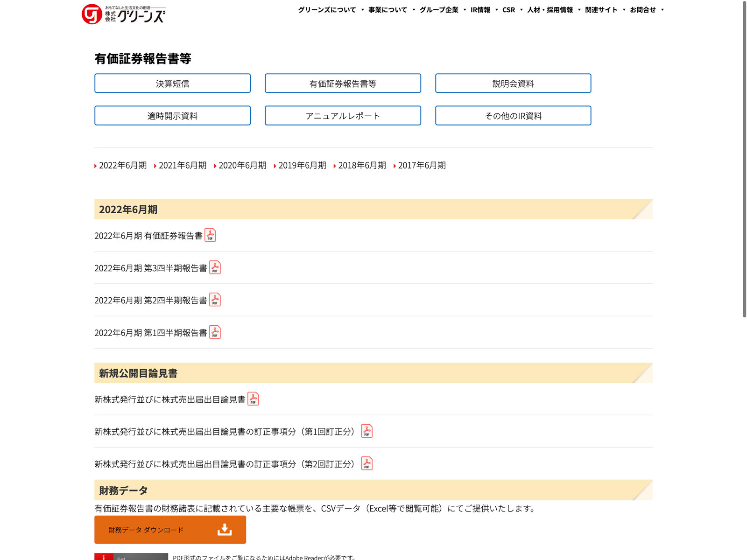The image size is (747, 560).
Task: Open the 第1四半期報告書 PDF icon
Action: tap(215, 332)
